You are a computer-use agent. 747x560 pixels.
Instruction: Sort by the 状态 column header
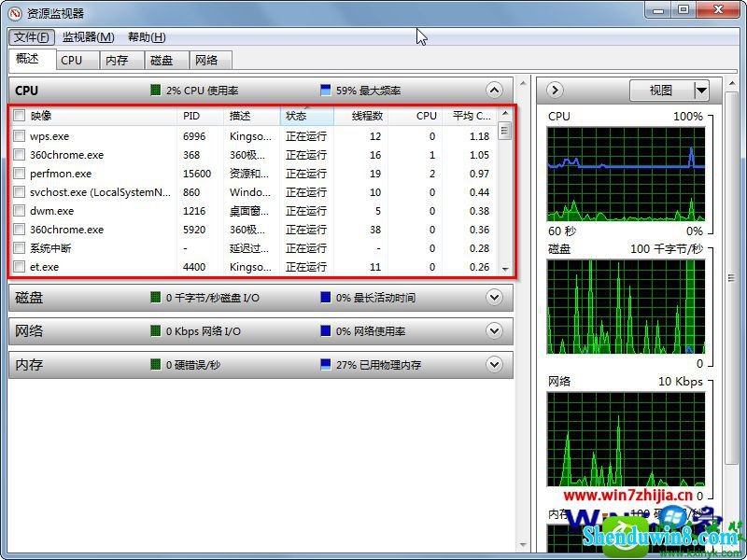point(307,116)
